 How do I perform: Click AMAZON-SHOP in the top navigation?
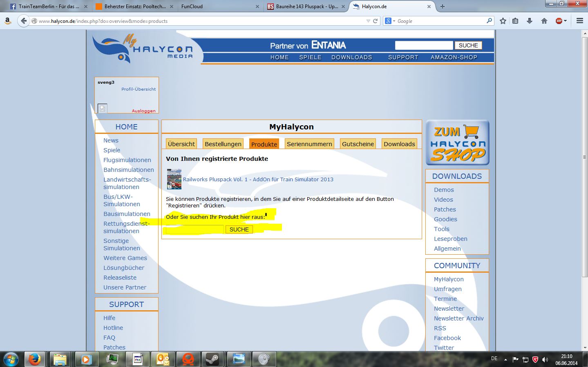click(x=454, y=57)
